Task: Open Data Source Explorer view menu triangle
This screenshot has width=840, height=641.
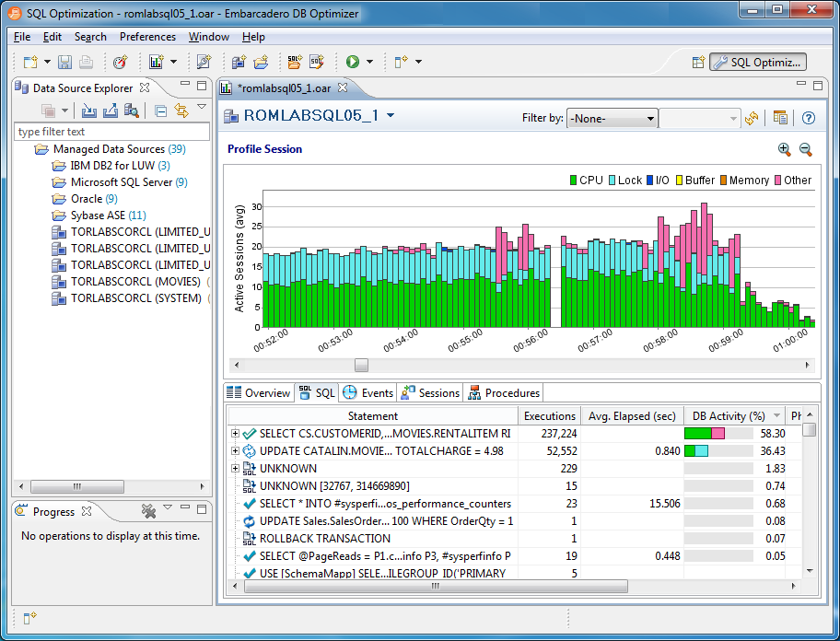Action: tap(202, 106)
